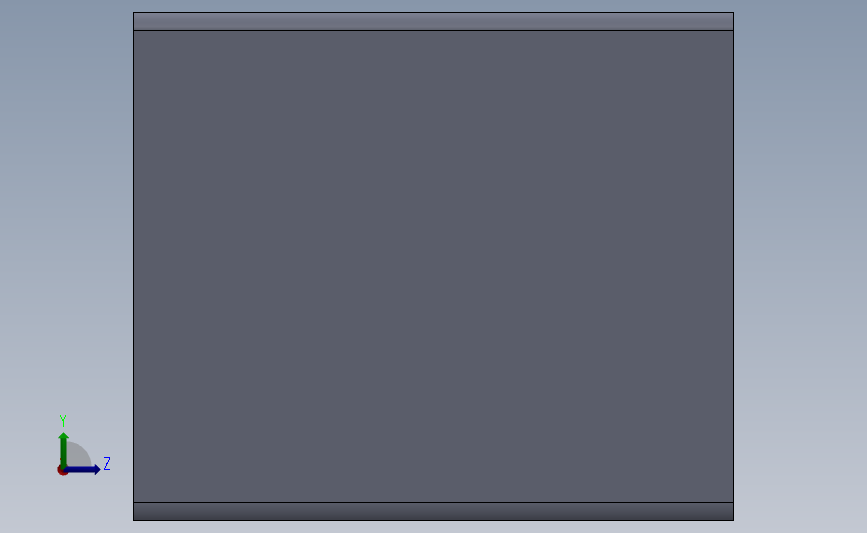Select the large central model face
Image resolution: width=867 pixels, height=533 pixels.
pyautogui.click(x=434, y=266)
